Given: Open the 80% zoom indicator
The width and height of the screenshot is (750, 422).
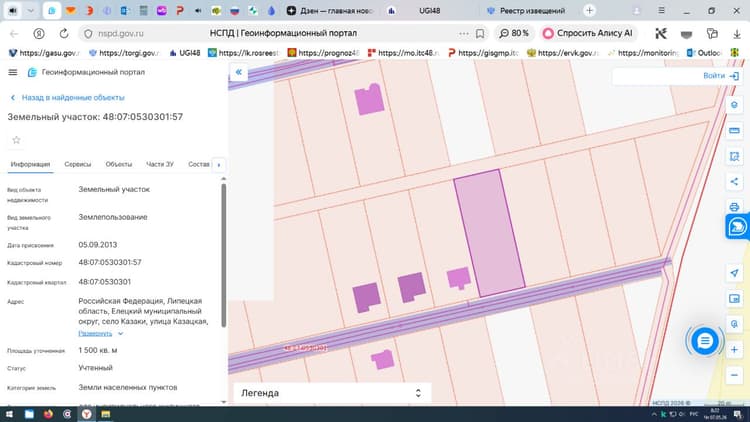Looking at the screenshot, I should coord(514,33).
